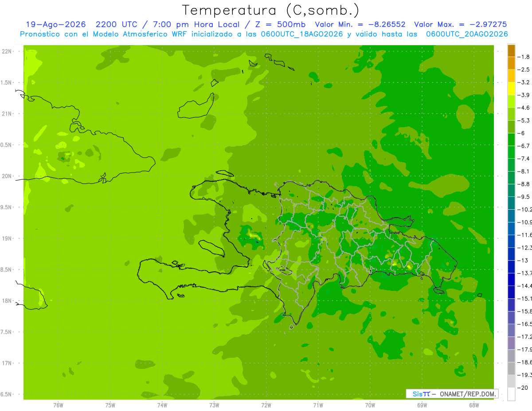Click the '-7.4' colorbar label
Screen dimensions: 532x411
524,158
